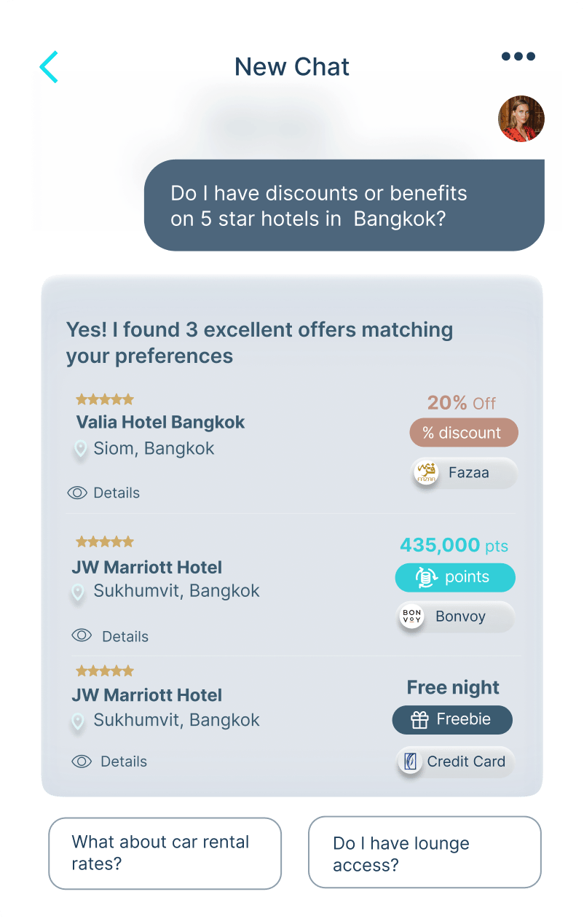This screenshot has height=924, width=584.
Task: Tap the cyan back arrow
Action: tap(49, 67)
